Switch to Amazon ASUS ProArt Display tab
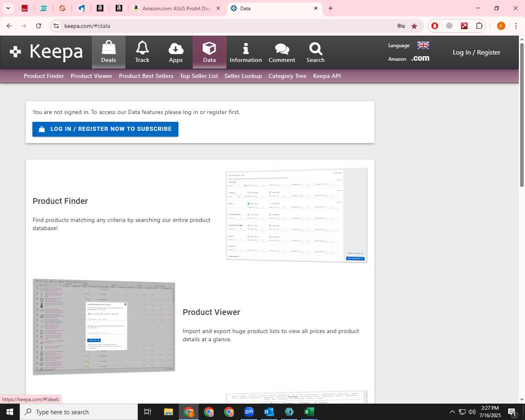This screenshot has width=525, height=420. (x=176, y=8)
